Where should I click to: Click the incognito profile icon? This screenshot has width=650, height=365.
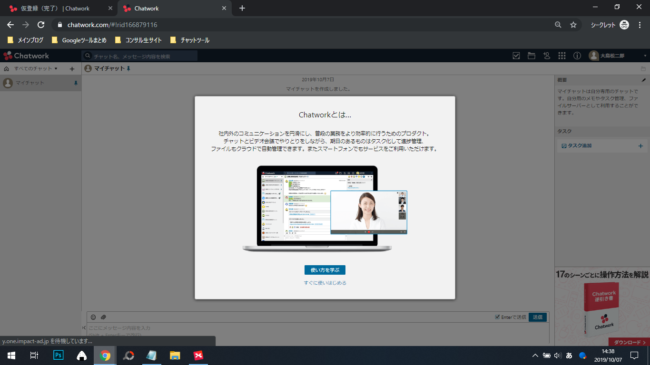click(x=624, y=25)
